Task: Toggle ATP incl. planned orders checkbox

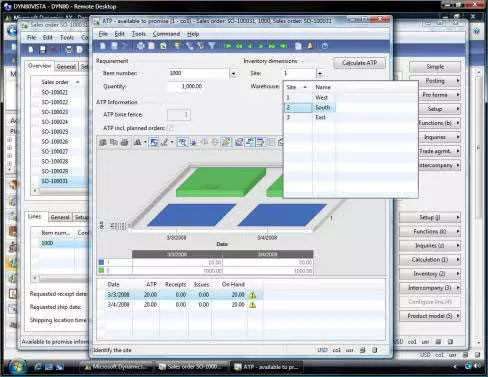Action: click(x=171, y=128)
